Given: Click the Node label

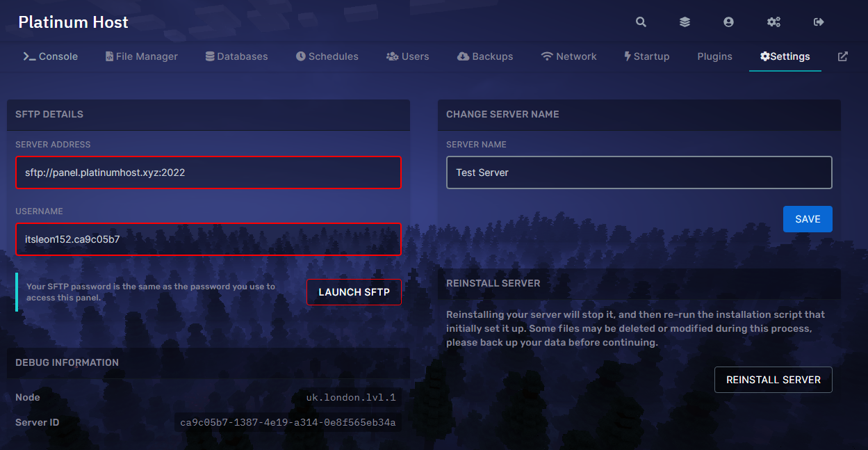Looking at the screenshot, I should coord(28,397).
